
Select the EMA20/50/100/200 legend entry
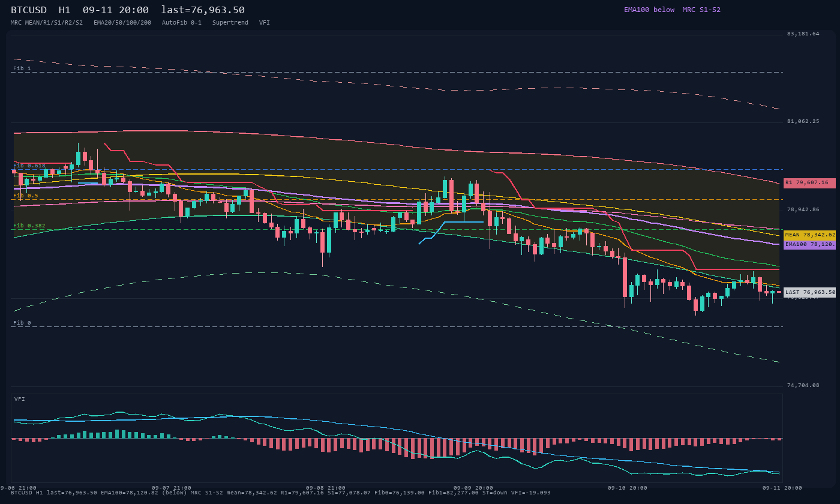pos(122,23)
